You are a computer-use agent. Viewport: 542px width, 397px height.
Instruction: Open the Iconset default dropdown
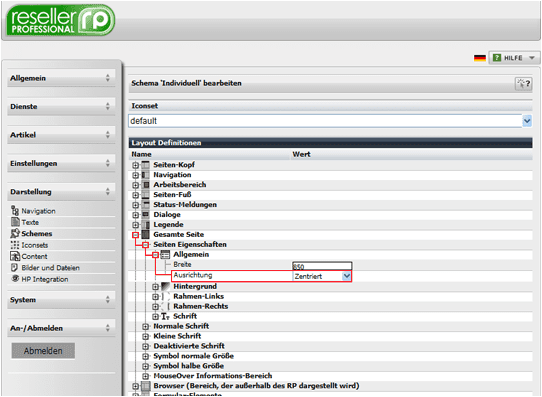(x=527, y=121)
